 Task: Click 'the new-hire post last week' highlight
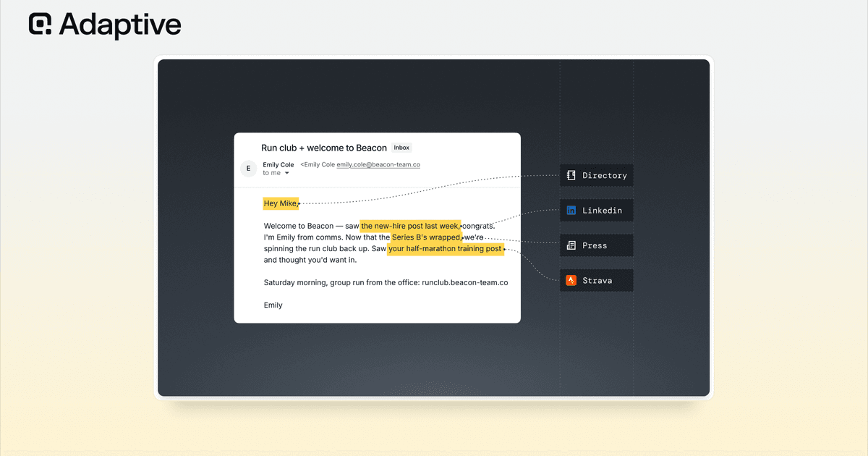pyautogui.click(x=410, y=226)
